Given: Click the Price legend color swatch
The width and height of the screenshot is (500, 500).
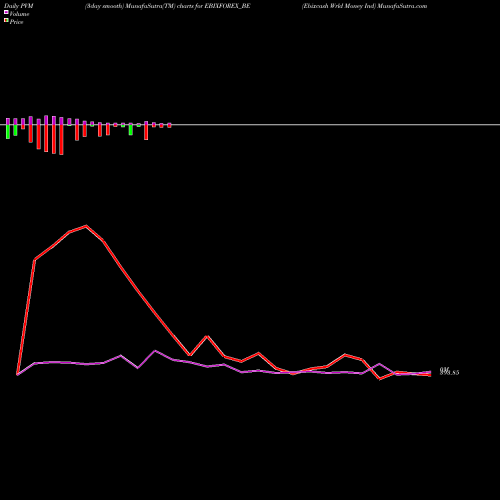Looking at the screenshot, I should click(x=6, y=21).
